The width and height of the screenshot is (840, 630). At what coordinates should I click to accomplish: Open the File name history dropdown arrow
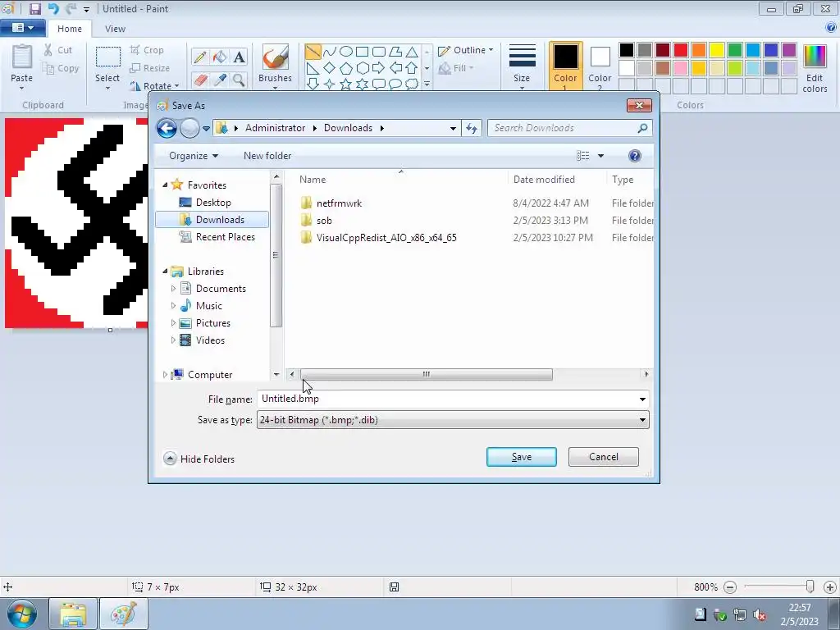pos(642,399)
